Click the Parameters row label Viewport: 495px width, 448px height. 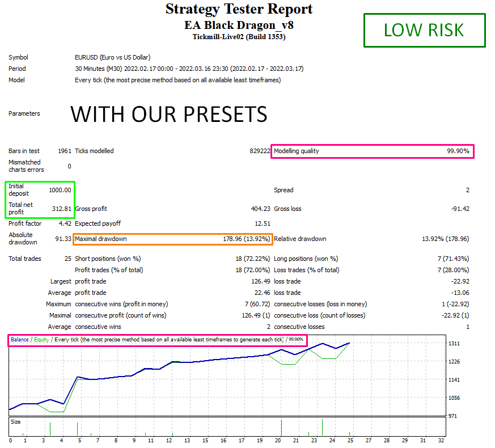click(24, 113)
